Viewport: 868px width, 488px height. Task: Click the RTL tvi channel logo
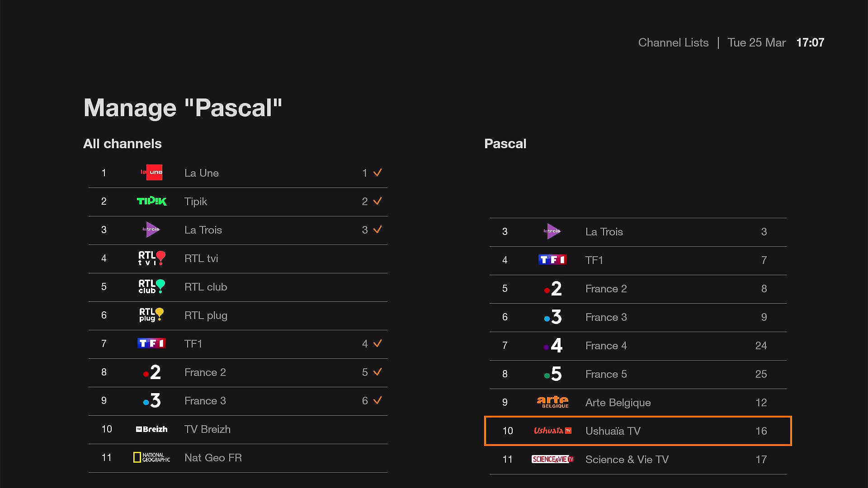(151, 258)
